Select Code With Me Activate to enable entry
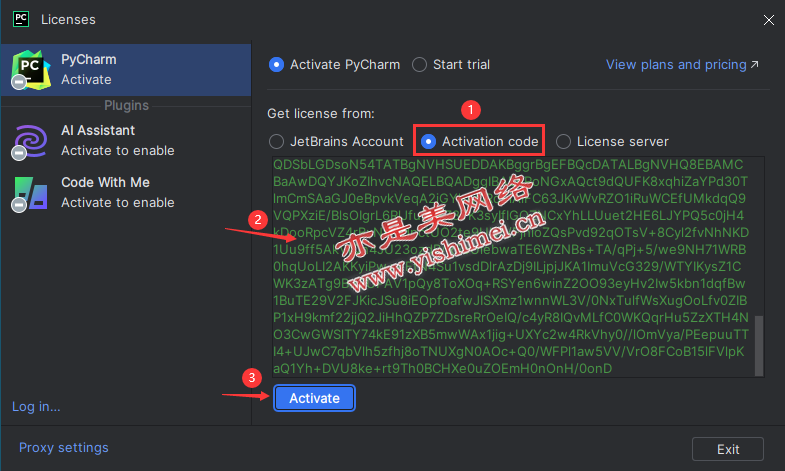The image size is (785, 471). coord(126,193)
